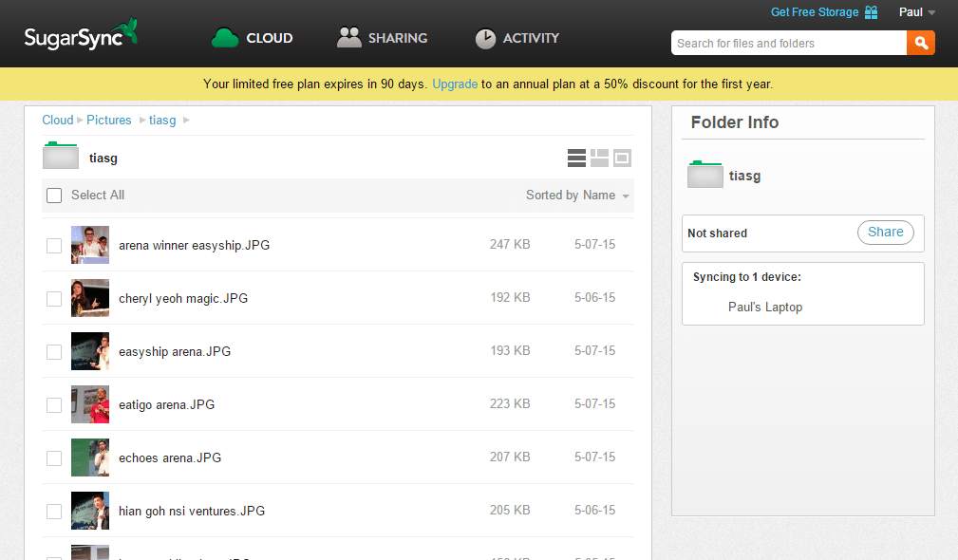Go to Pictures in breadcrumb

point(109,121)
